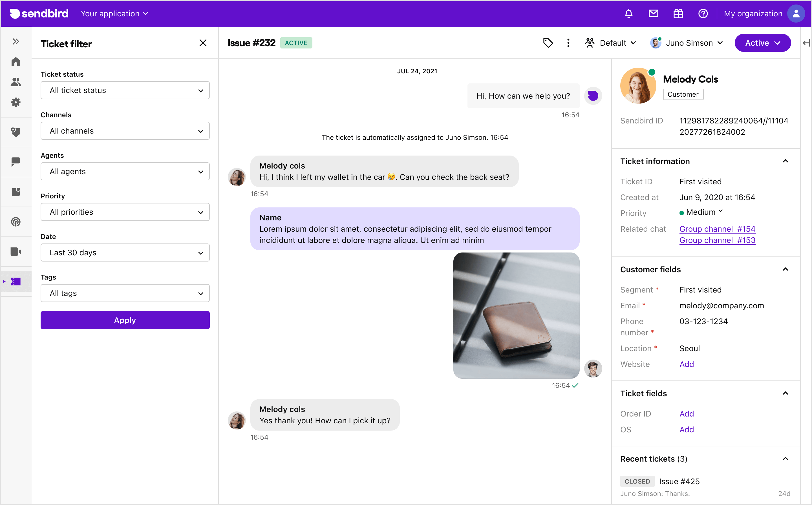Collapse the Customer fields section
The height and width of the screenshot is (505, 812).
(785, 269)
